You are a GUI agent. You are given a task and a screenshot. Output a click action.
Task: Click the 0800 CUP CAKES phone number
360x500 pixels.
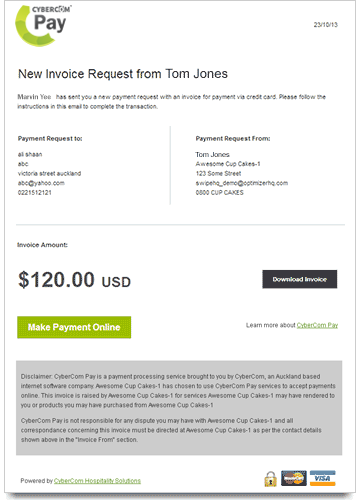[x=220, y=193]
